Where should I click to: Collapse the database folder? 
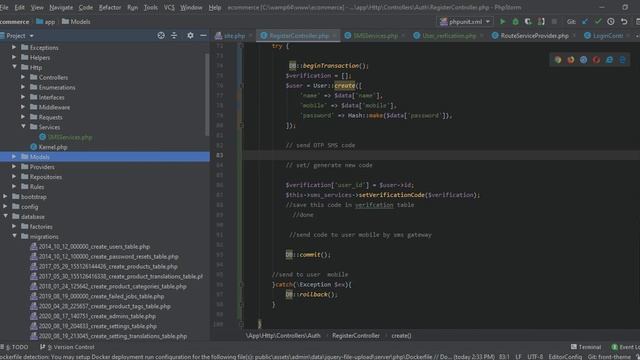5,216
